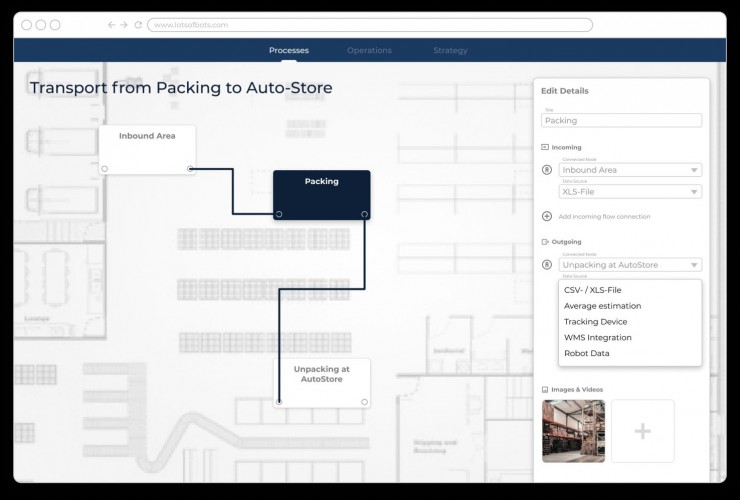Open the Strategy tab
Image resolution: width=740 pixels, height=500 pixels.
coord(450,50)
